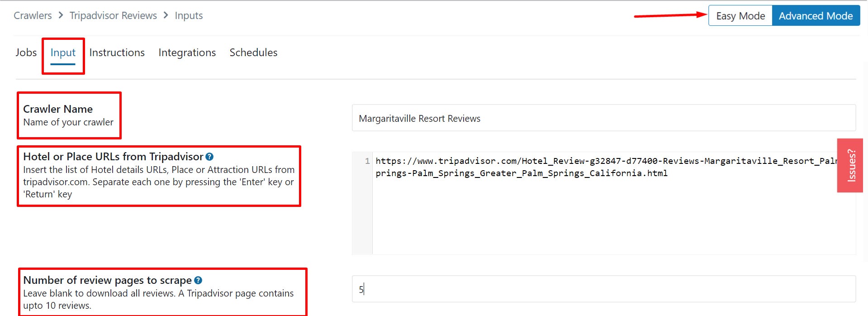Screen dimensions: 868x316
Task: View the Schedules tab
Action: [253, 53]
